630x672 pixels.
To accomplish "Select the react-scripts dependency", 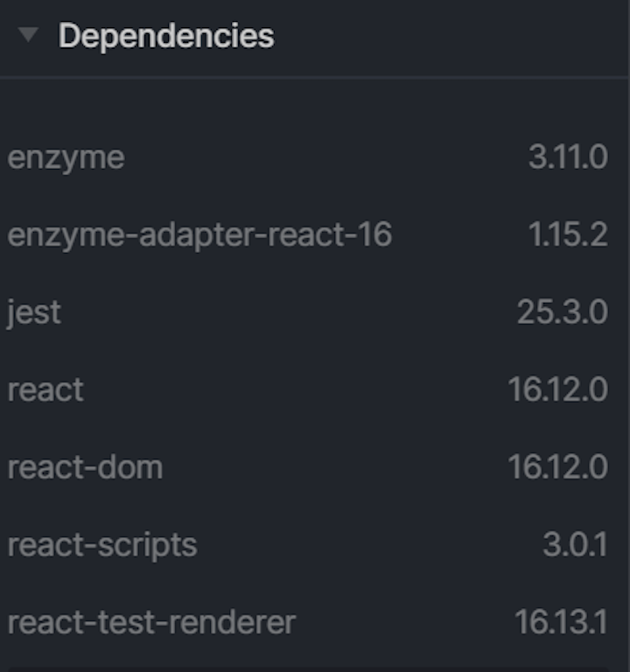I will click(102, 546).
